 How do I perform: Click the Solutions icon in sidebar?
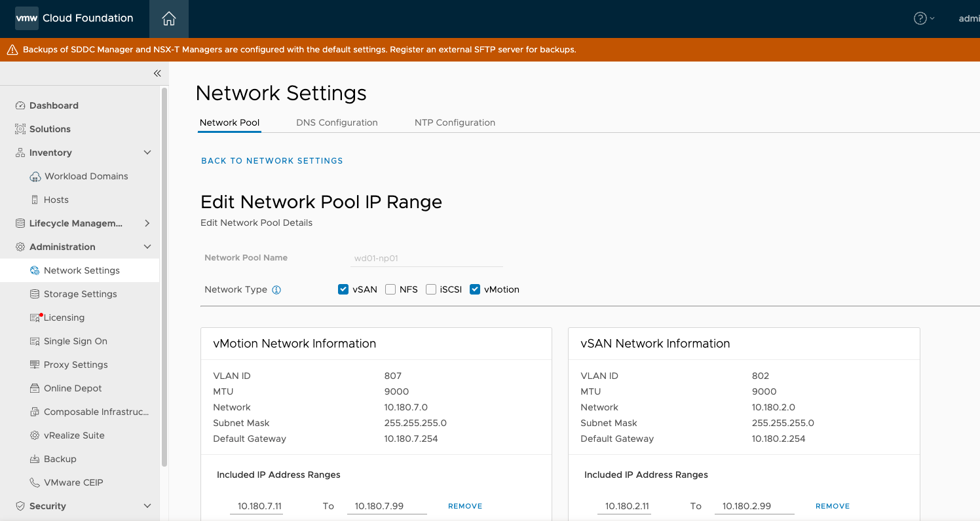click(20, 129)
